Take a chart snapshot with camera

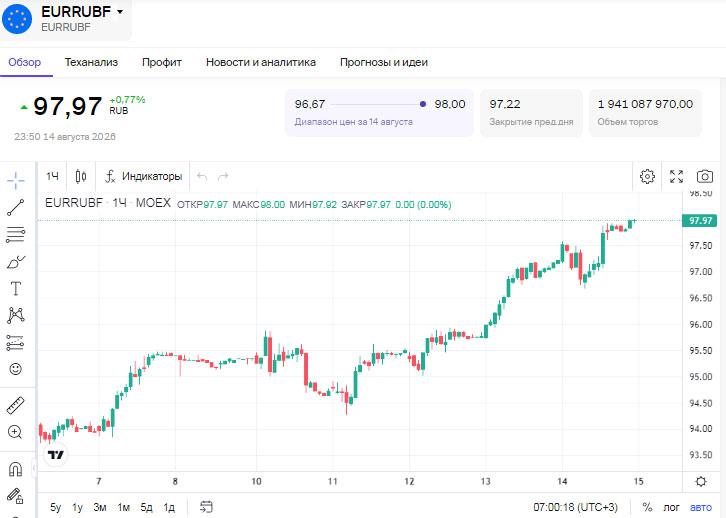tap(705, 176)
